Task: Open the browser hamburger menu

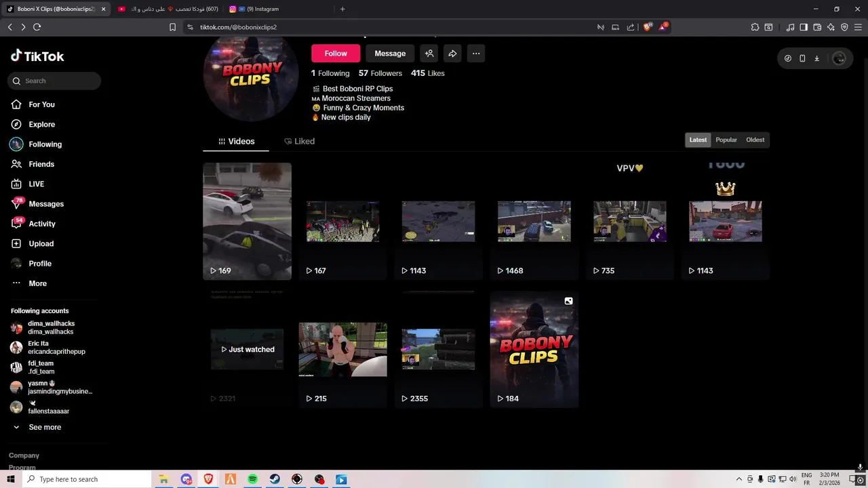Action: pyautogui.click(x=858, y=27)
